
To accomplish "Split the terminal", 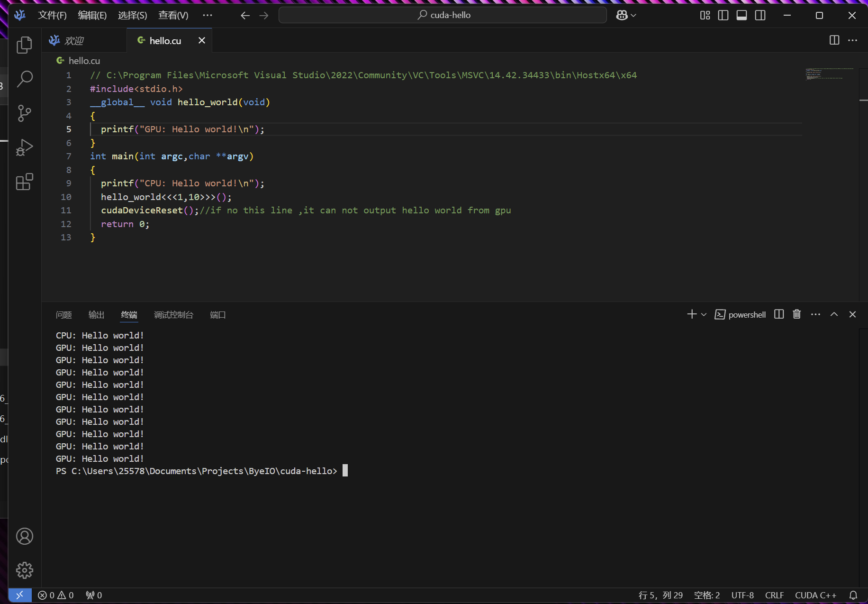I will coord(779,314).
